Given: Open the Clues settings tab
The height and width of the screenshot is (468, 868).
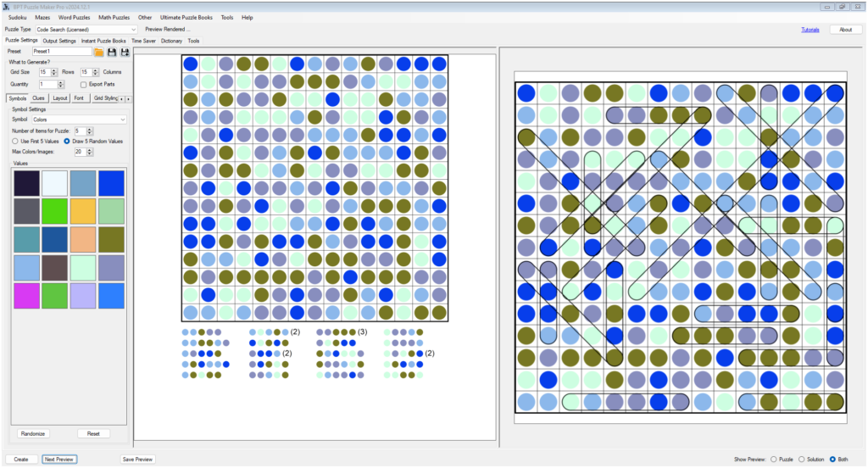Looking at the screenshot, I should [39, 97].
